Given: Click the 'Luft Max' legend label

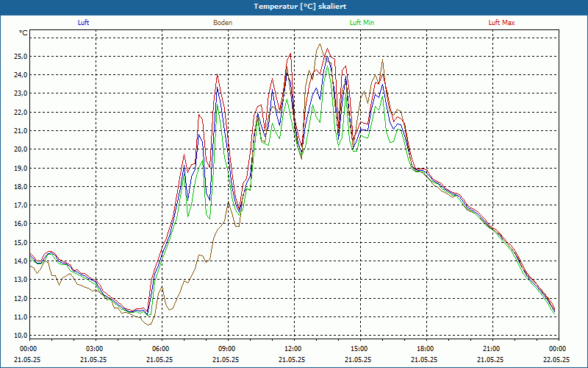Looking at the screenshot, I should pyautogui.click(x=501, y=23).
